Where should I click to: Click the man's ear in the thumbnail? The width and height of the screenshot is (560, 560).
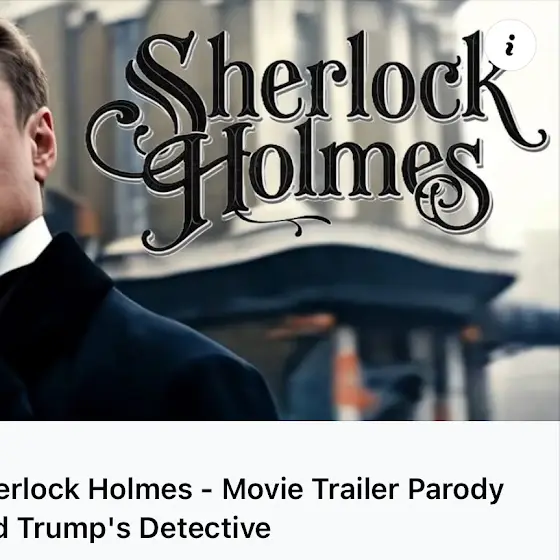coord(43,145)
